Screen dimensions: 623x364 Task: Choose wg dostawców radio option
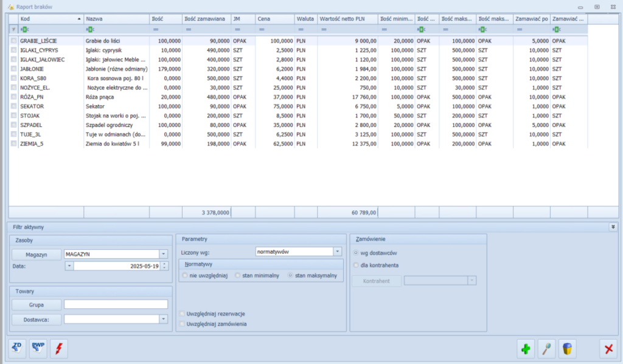coord(356,253)
